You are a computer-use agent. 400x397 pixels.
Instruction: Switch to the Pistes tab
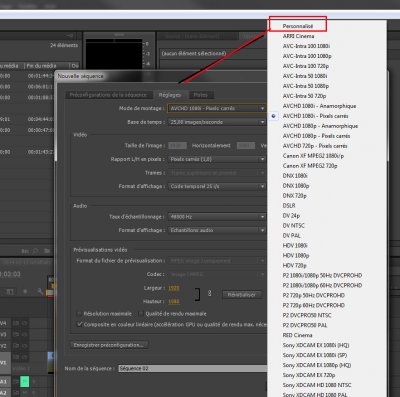point(201,95)
